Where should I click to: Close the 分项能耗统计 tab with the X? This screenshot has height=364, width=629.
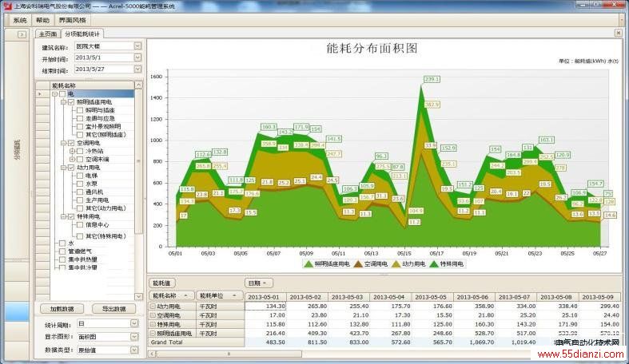click(x=618, y=33)
